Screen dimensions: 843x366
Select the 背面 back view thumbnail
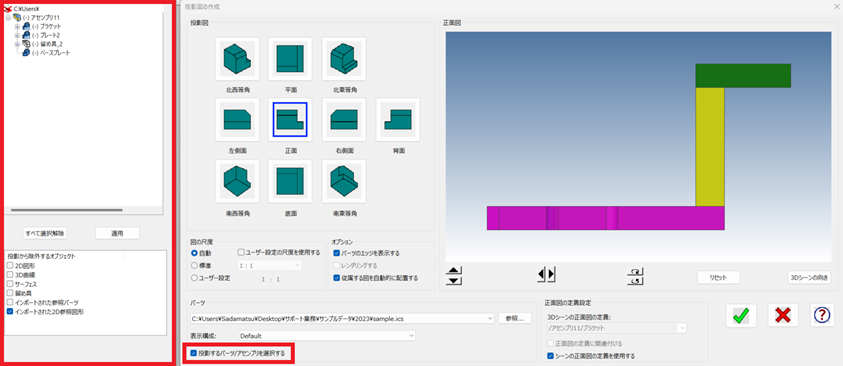(x=398, y=119)
